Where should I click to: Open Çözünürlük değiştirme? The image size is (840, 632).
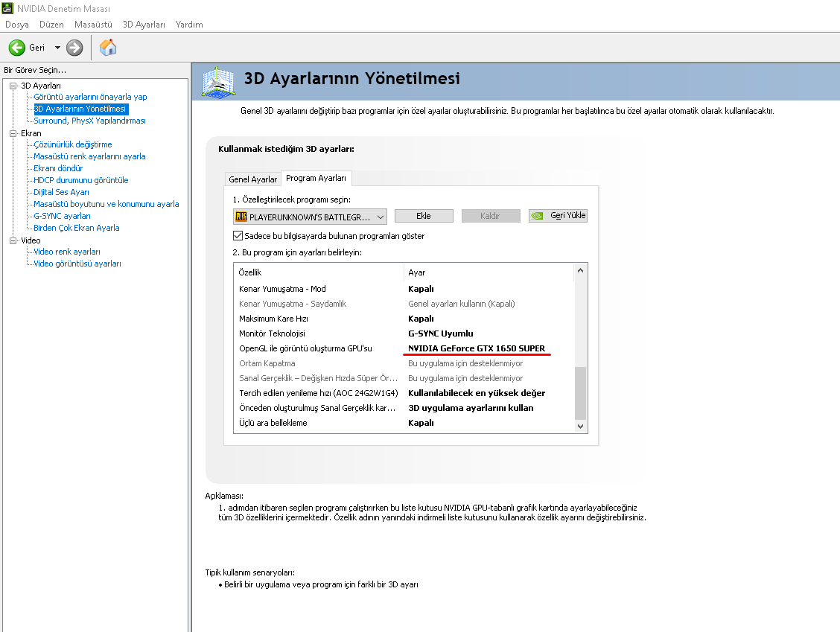tap(73, 144)
